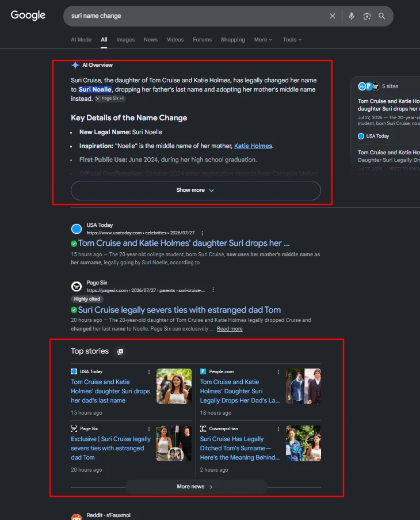The image size is (420, 520).
Task: Open options for Page Six top story
Action: pos(149,429)
